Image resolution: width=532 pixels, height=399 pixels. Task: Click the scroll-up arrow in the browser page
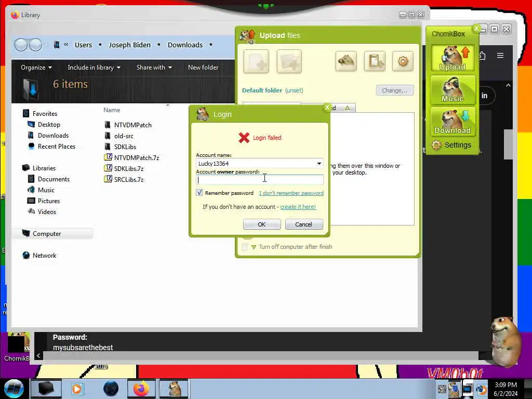tap(508, 86)
